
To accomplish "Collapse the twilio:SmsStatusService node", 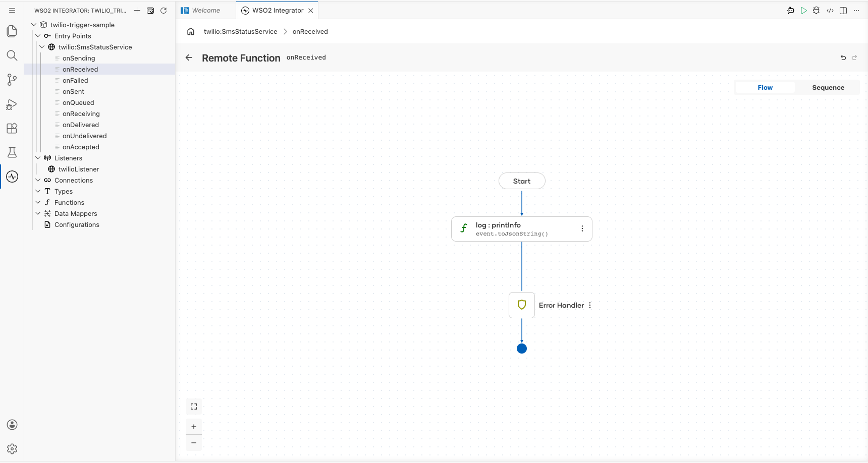I will (x=42, y=47).
